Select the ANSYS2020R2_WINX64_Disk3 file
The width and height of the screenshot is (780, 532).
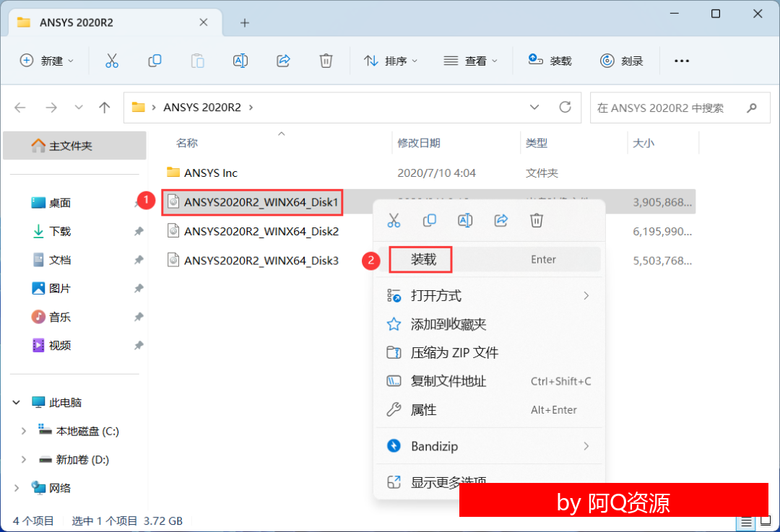[x=253, y=261]
